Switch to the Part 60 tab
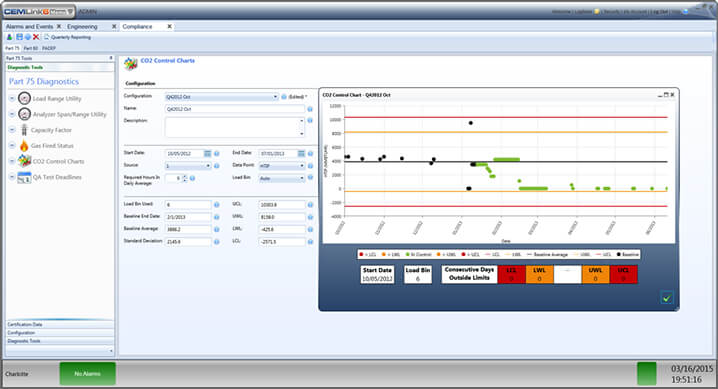This screenshot has height=389, width=718. click(x=31, y=48)
